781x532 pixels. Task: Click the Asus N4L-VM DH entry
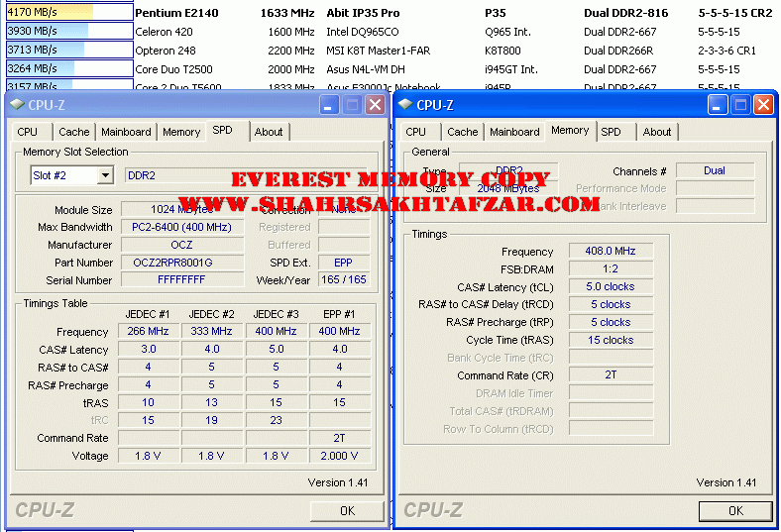pyautogui.click(x=366, y=69)
